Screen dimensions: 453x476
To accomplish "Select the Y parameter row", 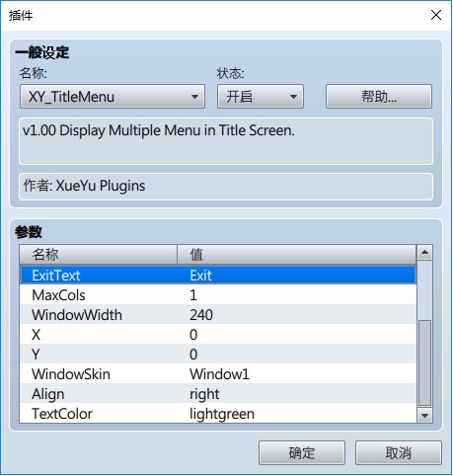I will [x=218, y=355].
